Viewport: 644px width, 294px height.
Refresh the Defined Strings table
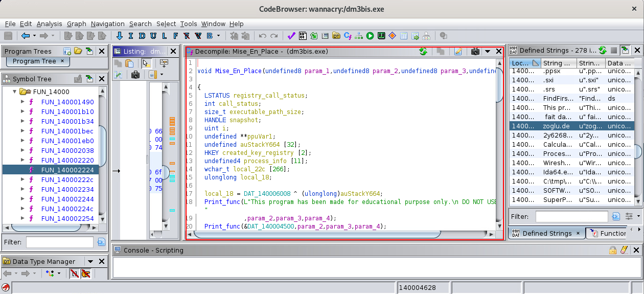click(x=603, y=50)
